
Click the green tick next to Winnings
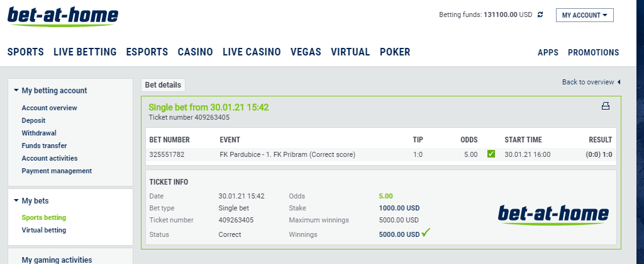click(426, 232)
